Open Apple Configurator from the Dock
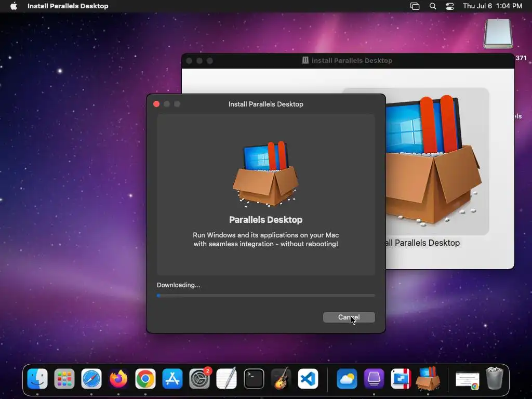The width and height of the screenshot is (532, 399). [x=374, y=378]
